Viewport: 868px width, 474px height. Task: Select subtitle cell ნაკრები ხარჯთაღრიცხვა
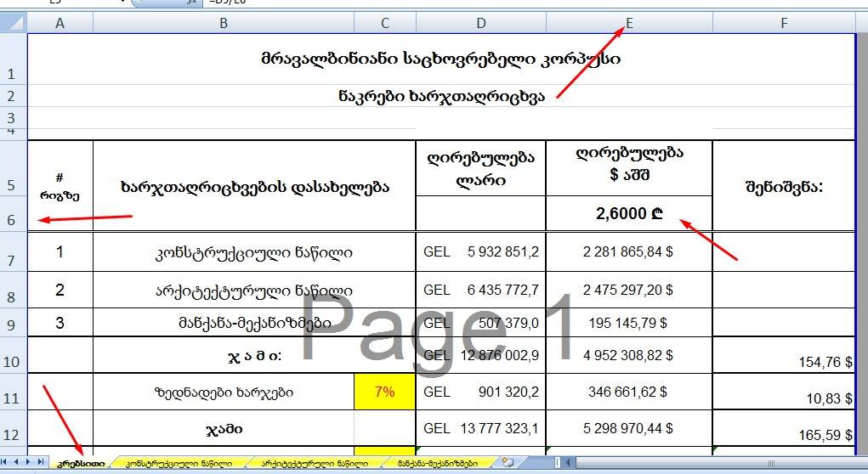click(441, 96)
